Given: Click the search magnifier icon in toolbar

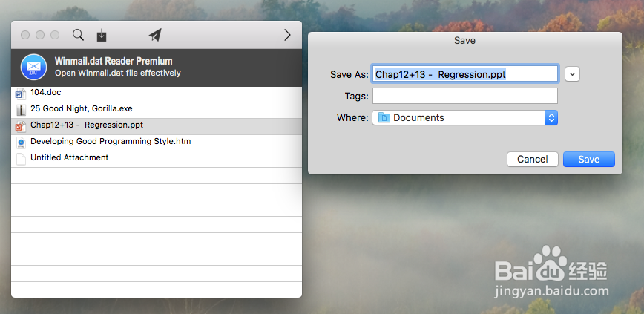Looking at the screenshot, I should pyautogui.click(x=78, y=35).
